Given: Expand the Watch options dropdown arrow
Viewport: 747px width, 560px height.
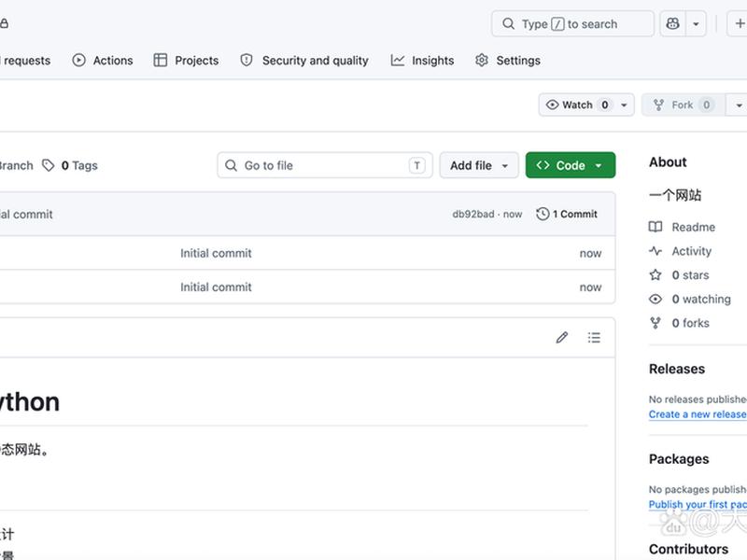Looking at the screenshot, I should [x=624, y=105].
